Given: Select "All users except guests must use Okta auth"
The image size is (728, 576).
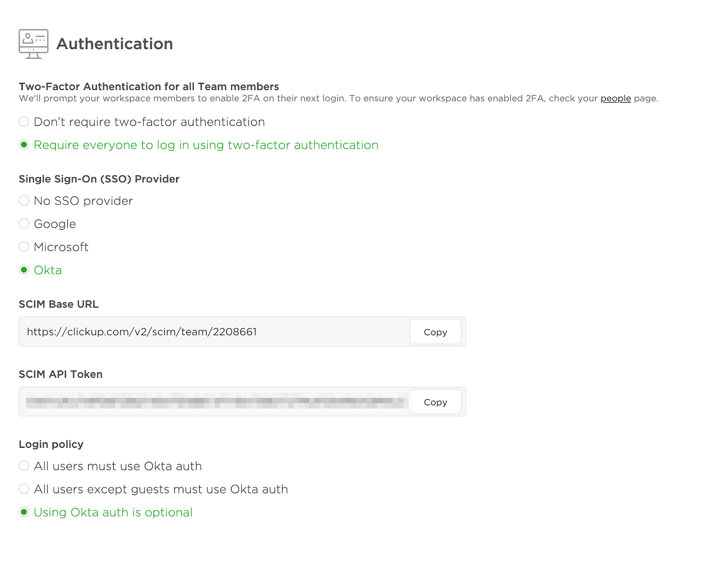Looking at the screenshot, I should click(24, 489).
